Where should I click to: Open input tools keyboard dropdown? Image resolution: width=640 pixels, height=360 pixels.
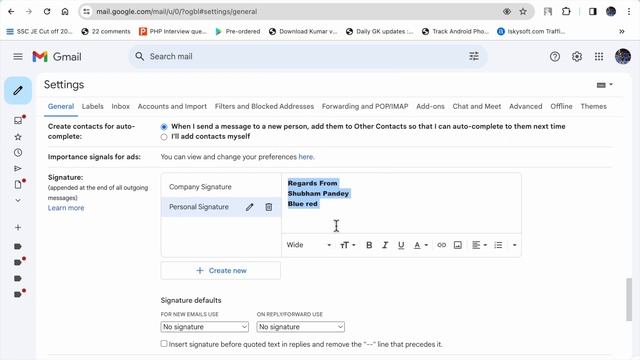coord(604,85)
